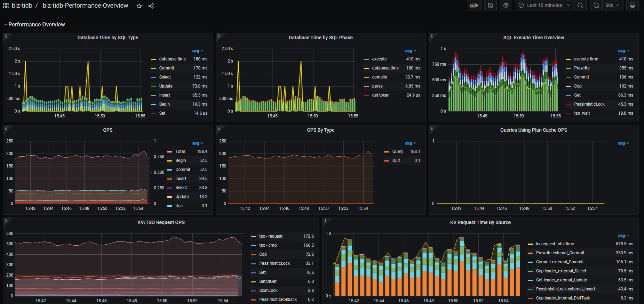Open the KV Request Time By Source panel menu
Screen dimensions: 644x304
tap(480, 222)
